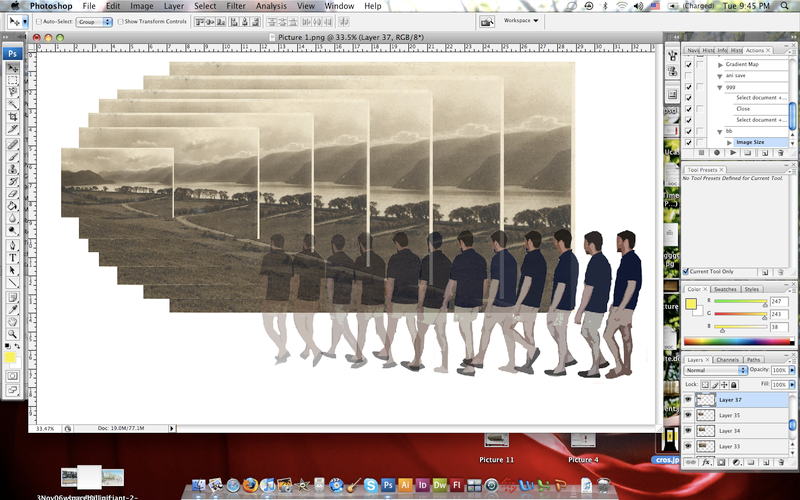800x500 pixels.
Task: Expand the Gradient Map action
Action: click(720, 64)
